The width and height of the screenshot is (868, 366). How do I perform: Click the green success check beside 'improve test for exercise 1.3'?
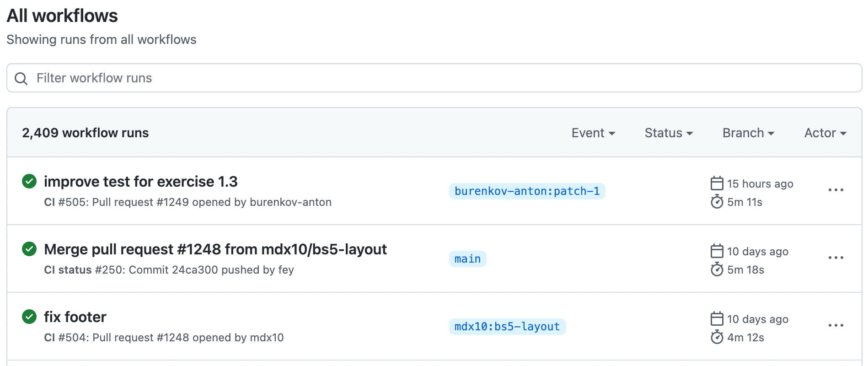[x=29, y=181]
